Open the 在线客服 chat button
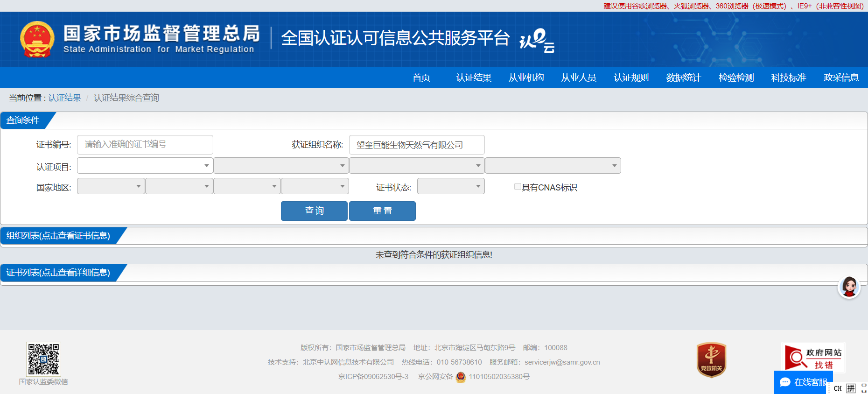 803,382
